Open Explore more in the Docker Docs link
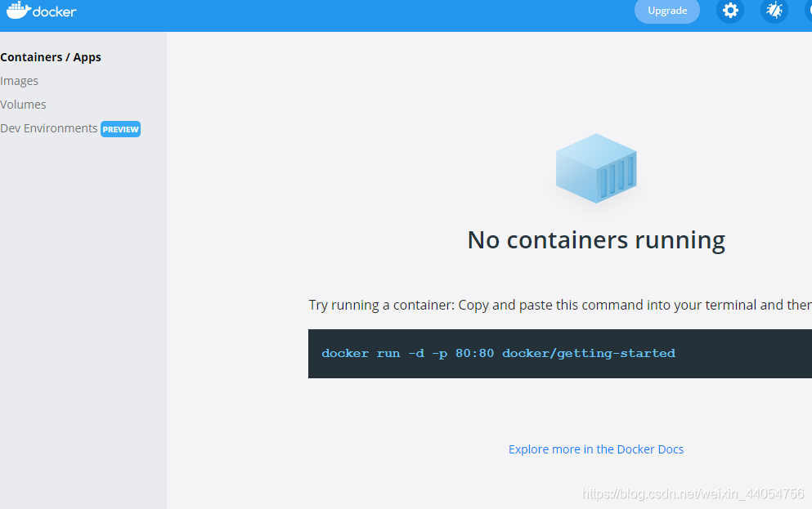The height and width of the screenshot is (509, 812). click(596, 449)
